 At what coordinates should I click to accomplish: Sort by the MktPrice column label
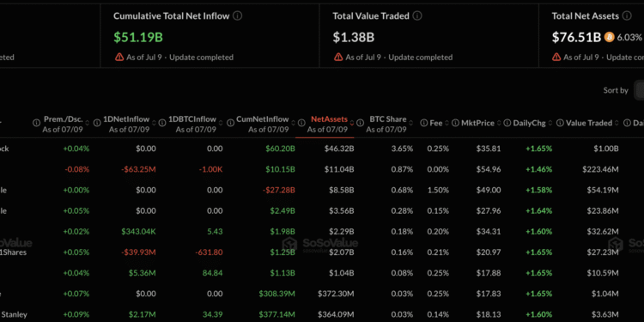(x=477, y=123)
